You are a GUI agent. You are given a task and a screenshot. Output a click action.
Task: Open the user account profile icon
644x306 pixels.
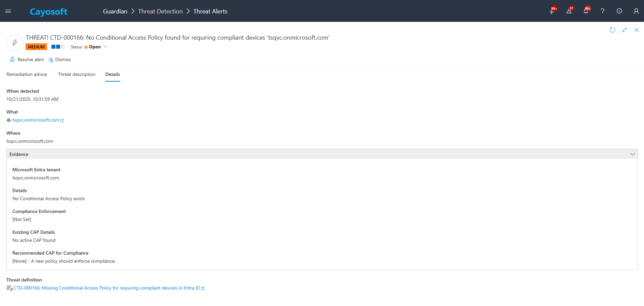click(x=636, y=11)
